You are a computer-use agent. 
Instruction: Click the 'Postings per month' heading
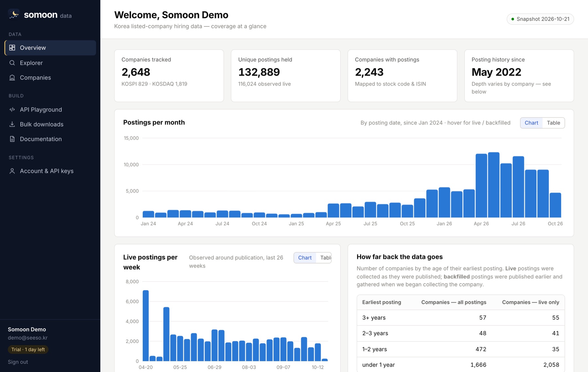pos(154,122)
